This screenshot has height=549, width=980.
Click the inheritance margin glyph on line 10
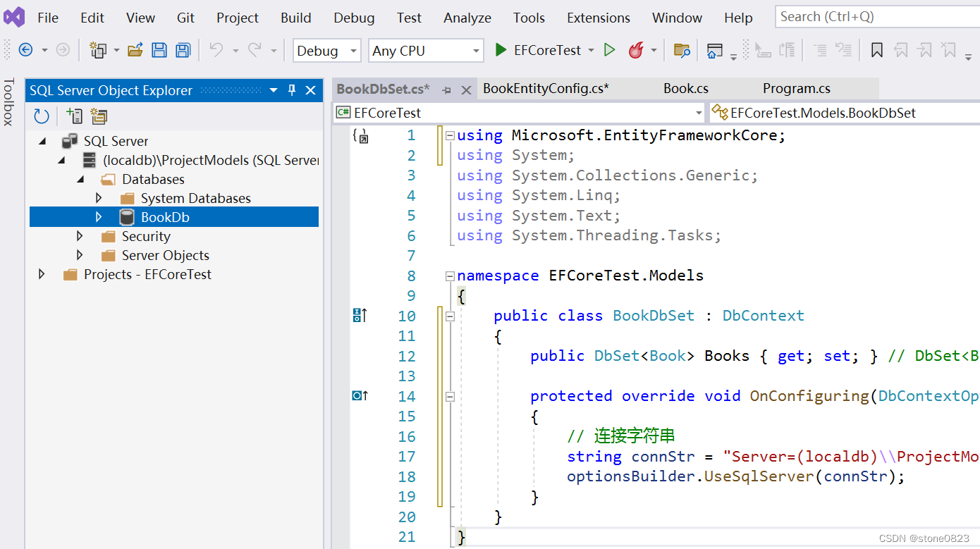coord(360,316)
